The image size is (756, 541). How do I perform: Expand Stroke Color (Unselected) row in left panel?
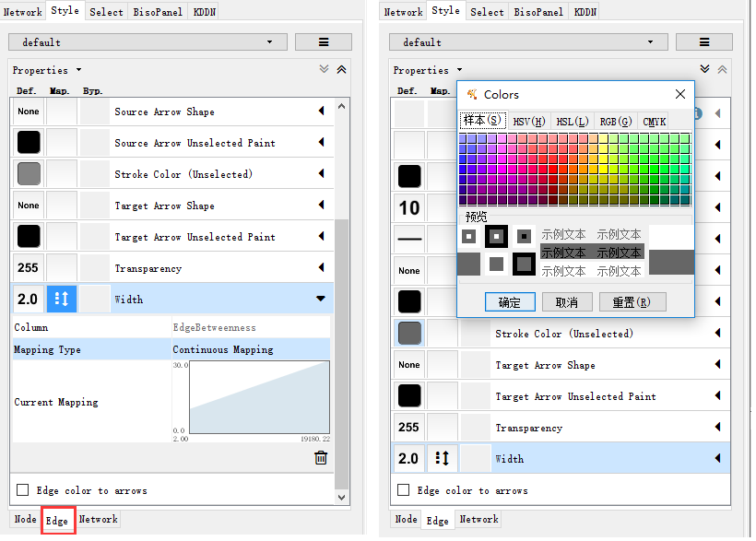322,173
